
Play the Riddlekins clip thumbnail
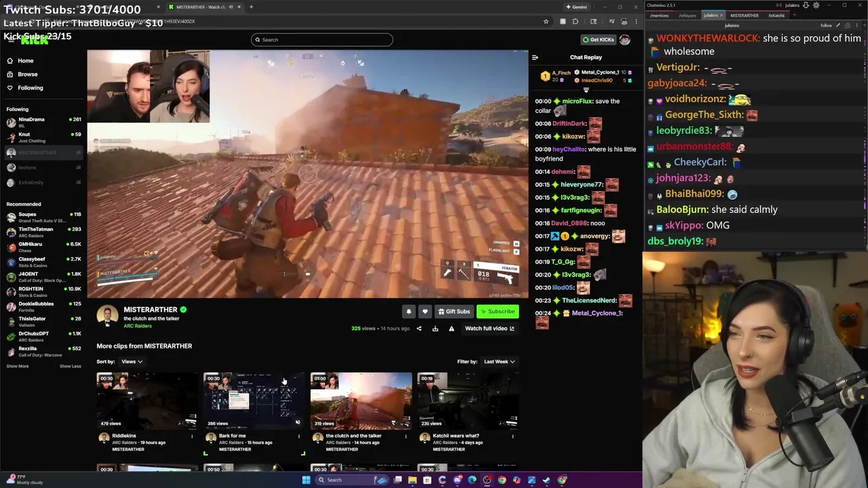pyautogui.click(x=147, y=401)
